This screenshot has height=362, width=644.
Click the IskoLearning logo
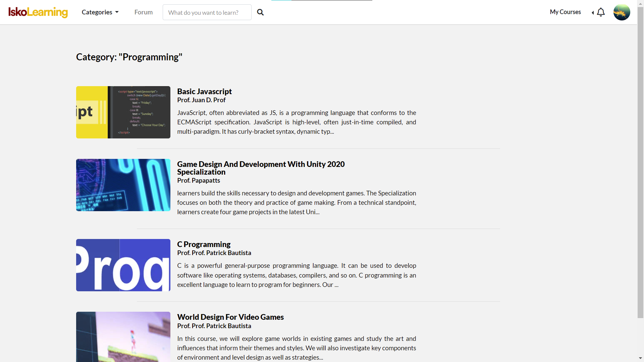click(x=38, y=12)
